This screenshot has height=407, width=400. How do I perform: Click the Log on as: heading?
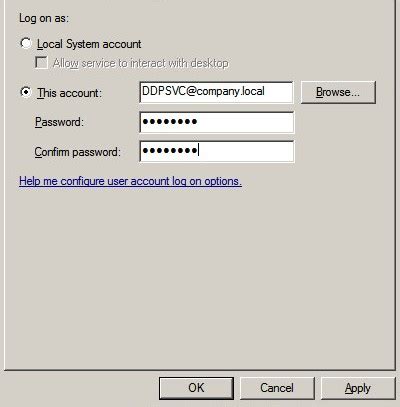44,18
